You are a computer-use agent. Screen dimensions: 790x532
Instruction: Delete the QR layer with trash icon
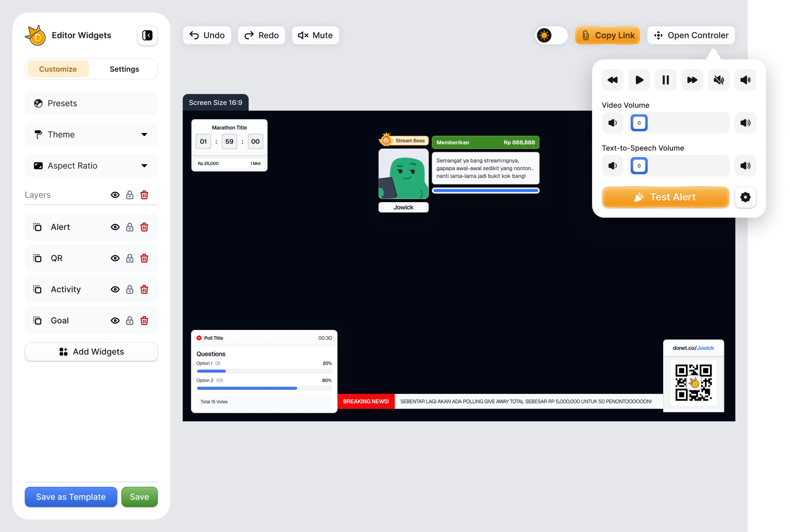[144, 258]
